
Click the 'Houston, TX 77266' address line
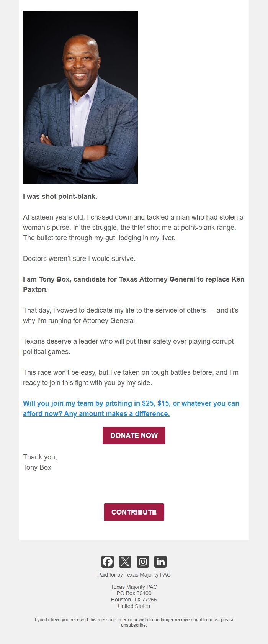click(x=133, y=600)
